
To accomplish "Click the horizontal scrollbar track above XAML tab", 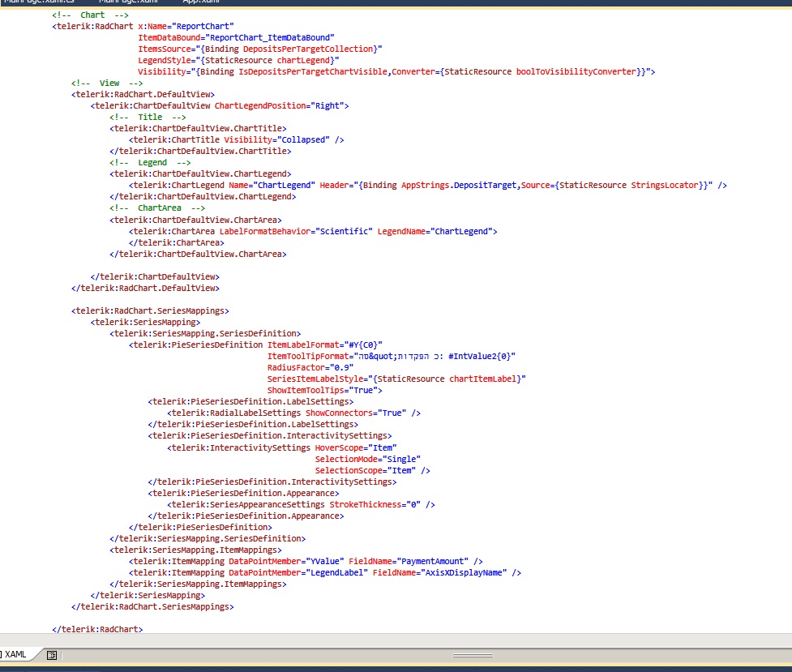I will point(396,640).
